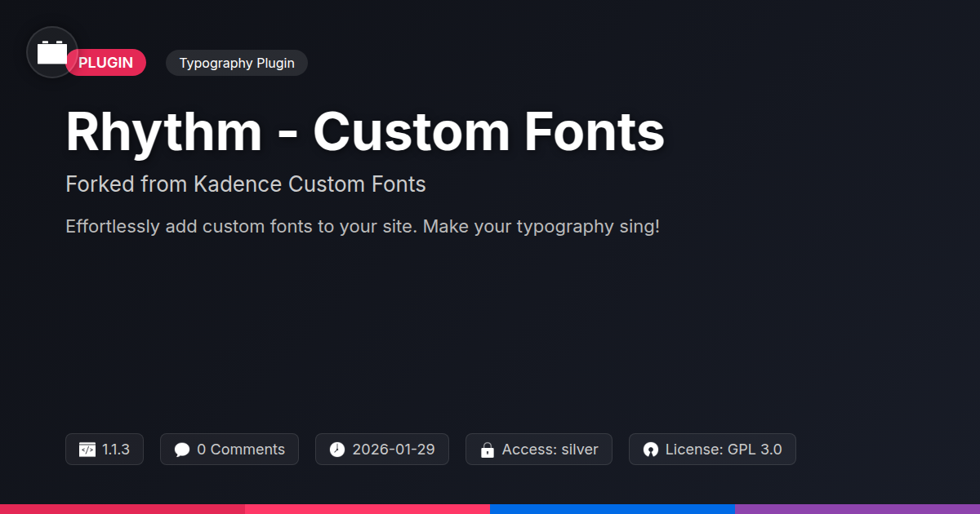Click the Rhythm - Custom Fonts title
The width and height of the screenshot is (980, 514).
pos(365,131)
